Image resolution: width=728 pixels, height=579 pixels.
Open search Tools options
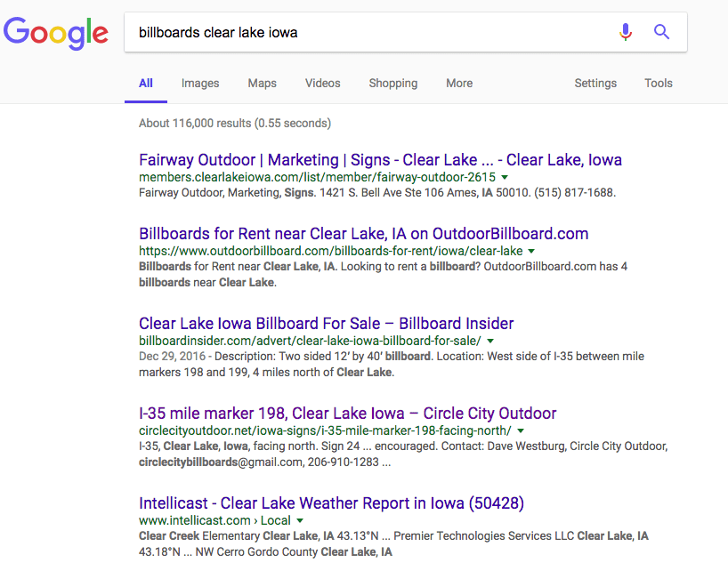point(659,83)
